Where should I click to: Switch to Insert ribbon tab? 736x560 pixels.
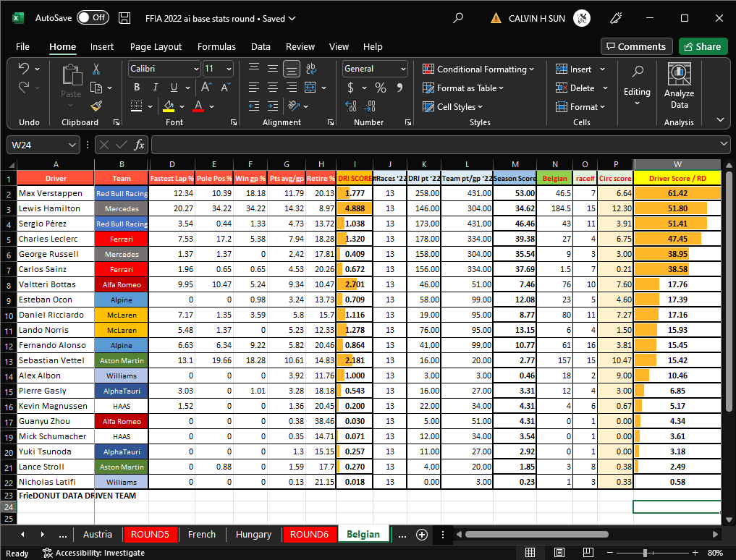tap(102, 46)
